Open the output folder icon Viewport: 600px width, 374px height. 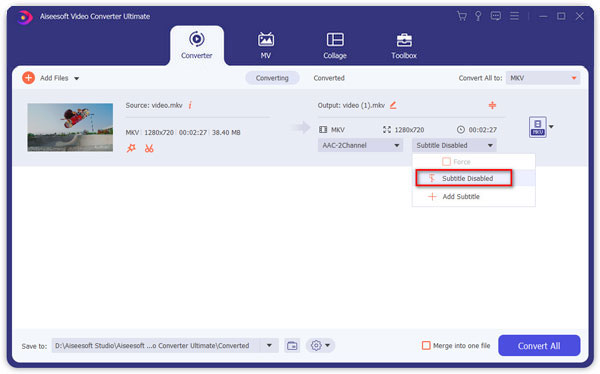[x=292, y=346]
